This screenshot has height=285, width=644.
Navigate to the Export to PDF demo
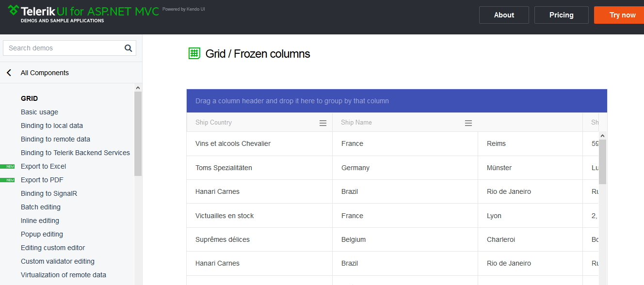[42, 180]
